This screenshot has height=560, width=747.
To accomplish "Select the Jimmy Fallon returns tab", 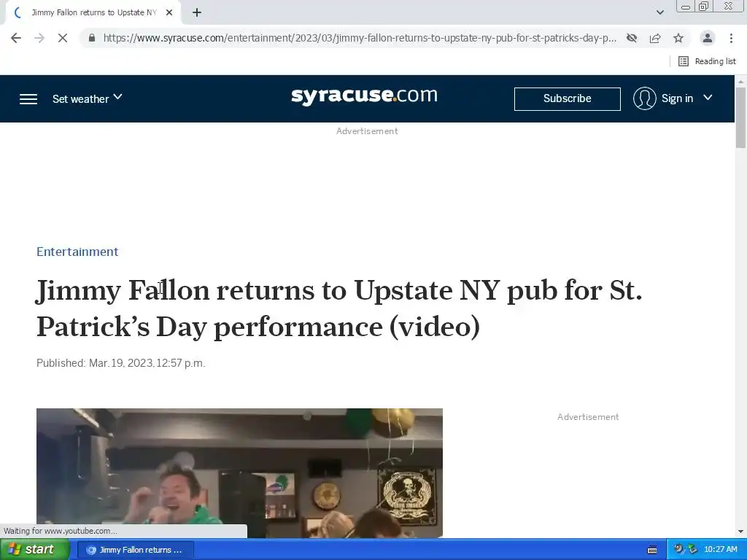I will [x=93, y=12].
